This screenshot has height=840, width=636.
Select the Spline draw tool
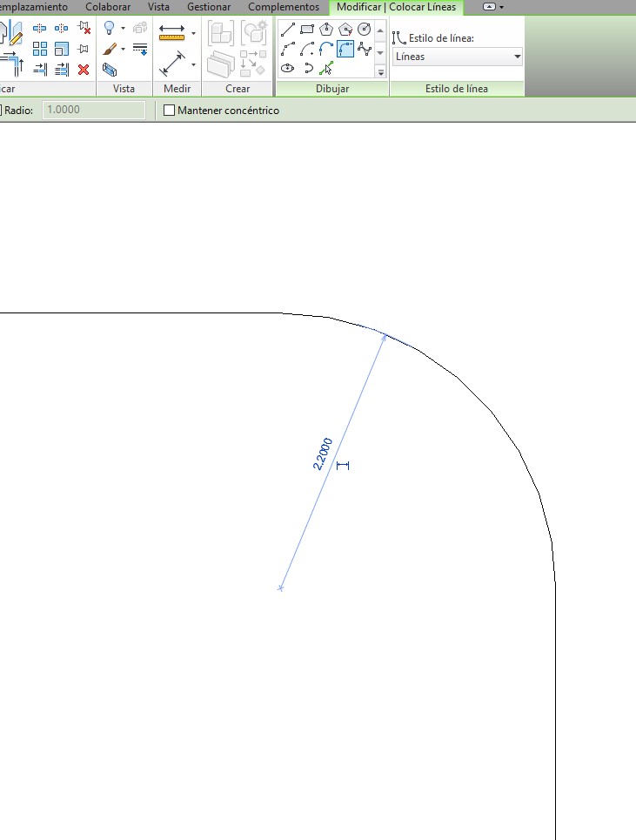click(x=365, y=49)
